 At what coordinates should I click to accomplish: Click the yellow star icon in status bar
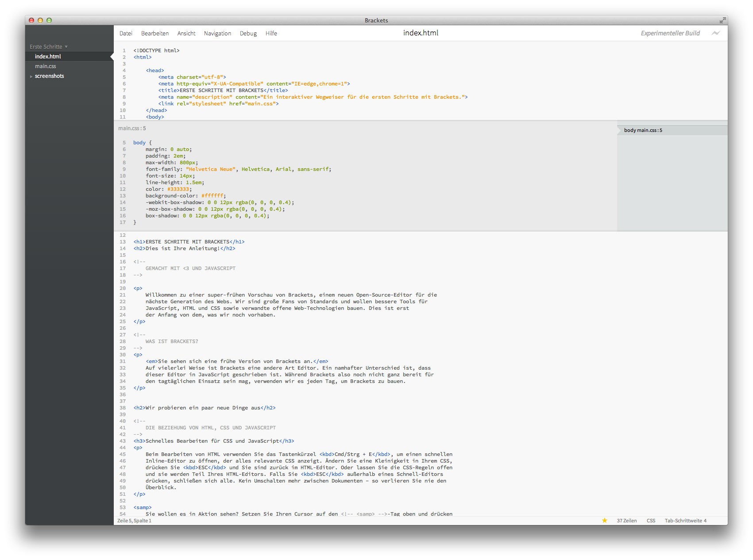pos(604,521)
